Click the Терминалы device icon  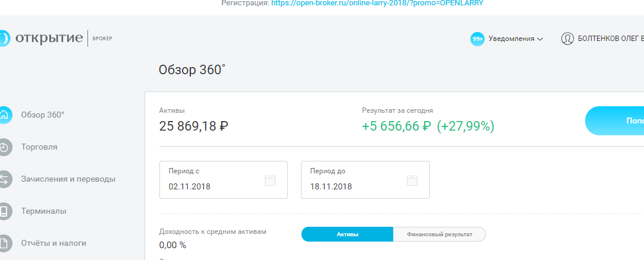tap(5, 211)
